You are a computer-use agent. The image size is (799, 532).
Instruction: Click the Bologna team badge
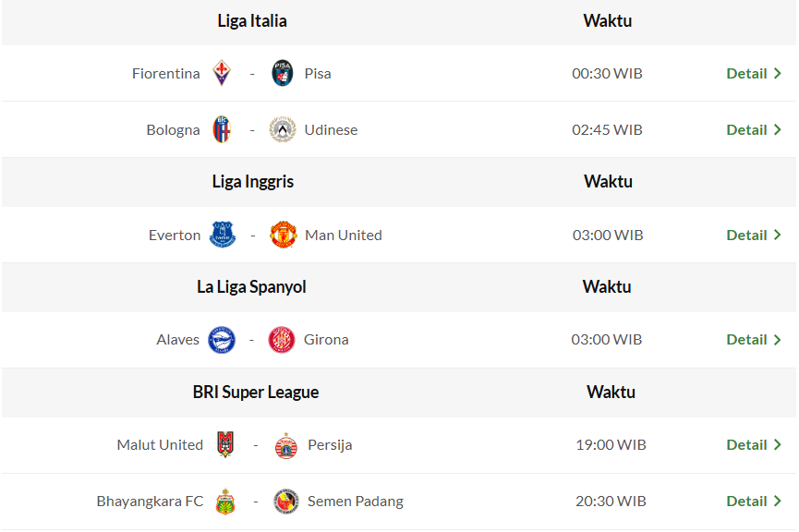222,129
